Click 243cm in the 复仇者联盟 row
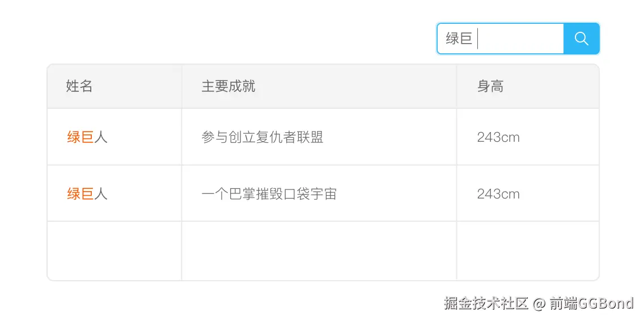The height and width of the screenshot is (321, 644). (x=498, y=137)
